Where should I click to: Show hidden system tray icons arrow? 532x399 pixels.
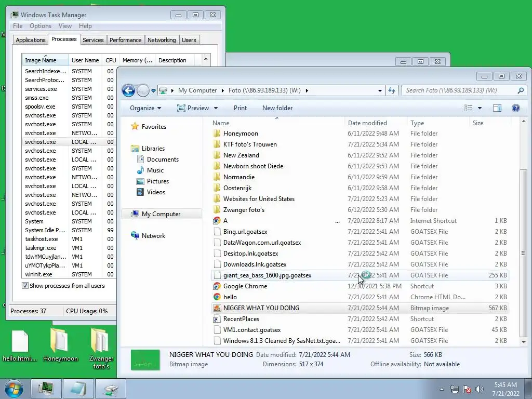tap(442, 389)
